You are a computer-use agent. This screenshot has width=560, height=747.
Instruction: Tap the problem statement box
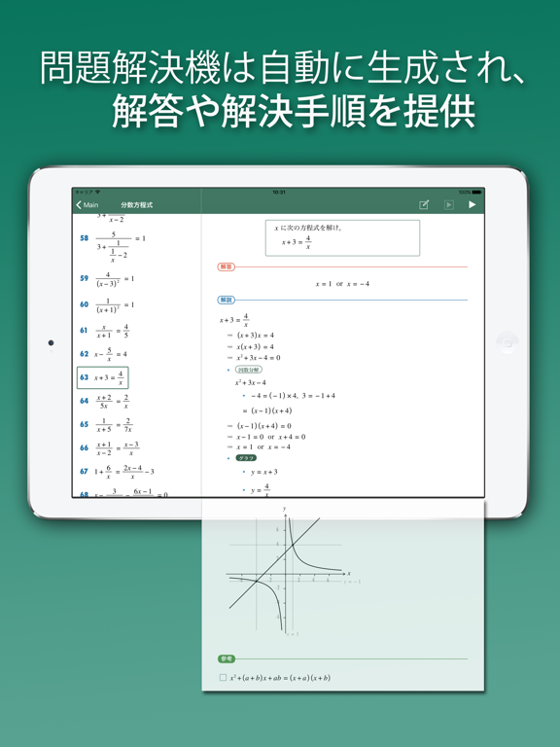342,237
